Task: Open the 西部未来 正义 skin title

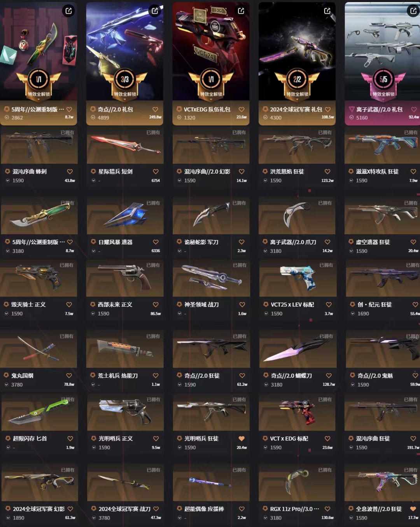Action: pos(115,305)
